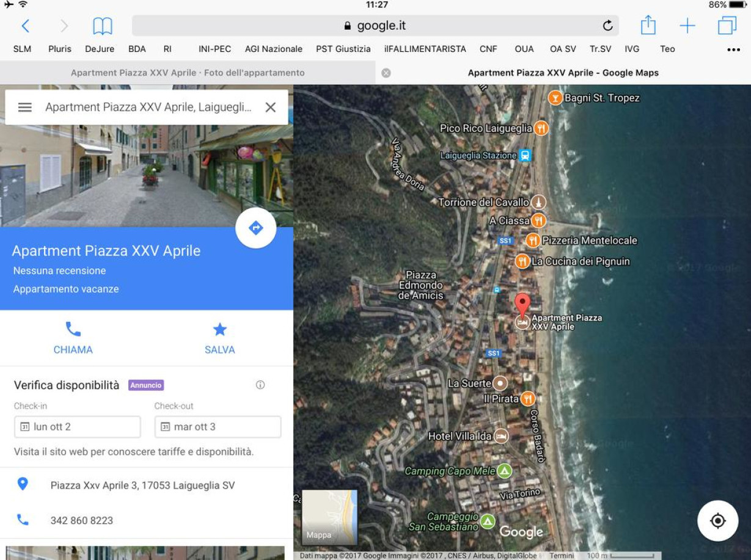Tap phone number 342 860 8223
The image size is (751, 560).
(x=82, y=521)
